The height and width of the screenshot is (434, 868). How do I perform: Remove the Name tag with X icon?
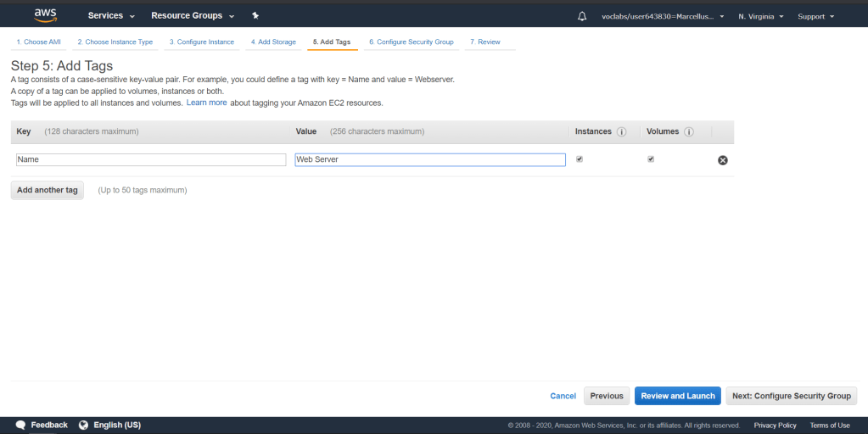point(723,160)
